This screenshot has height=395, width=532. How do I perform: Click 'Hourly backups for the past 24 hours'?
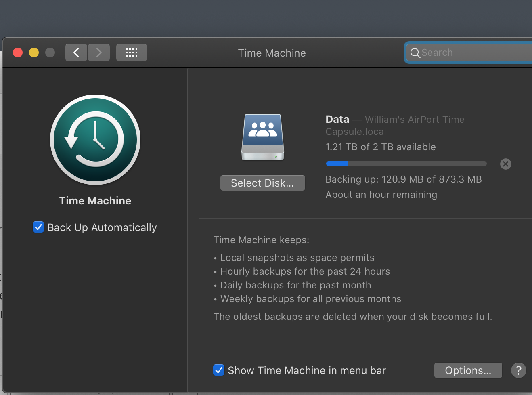(x=305, y=271)
